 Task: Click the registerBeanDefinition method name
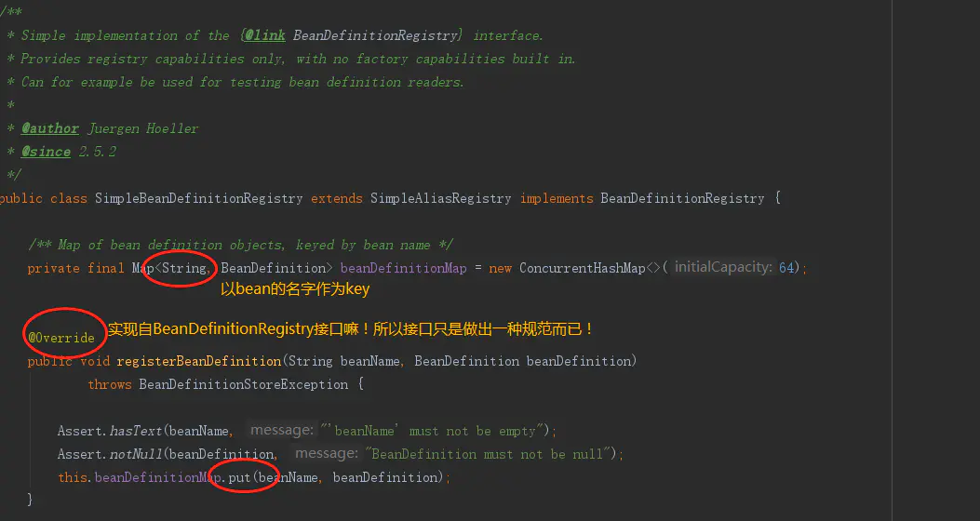click(x=199, y=361)
